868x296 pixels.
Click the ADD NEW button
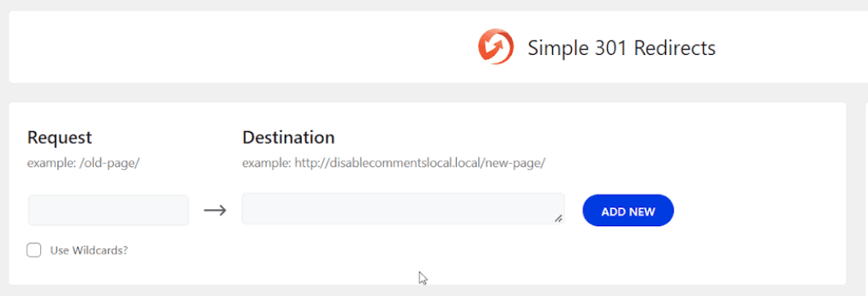click(628, 211)
